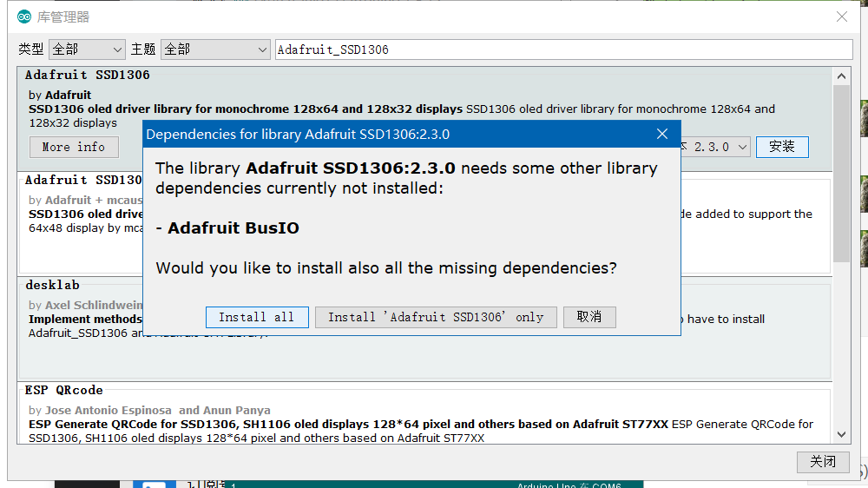Click the Adafruit BusIO dependency text
Image resolution: width=868 pixels, height=488 pixels.
(233, 228)
